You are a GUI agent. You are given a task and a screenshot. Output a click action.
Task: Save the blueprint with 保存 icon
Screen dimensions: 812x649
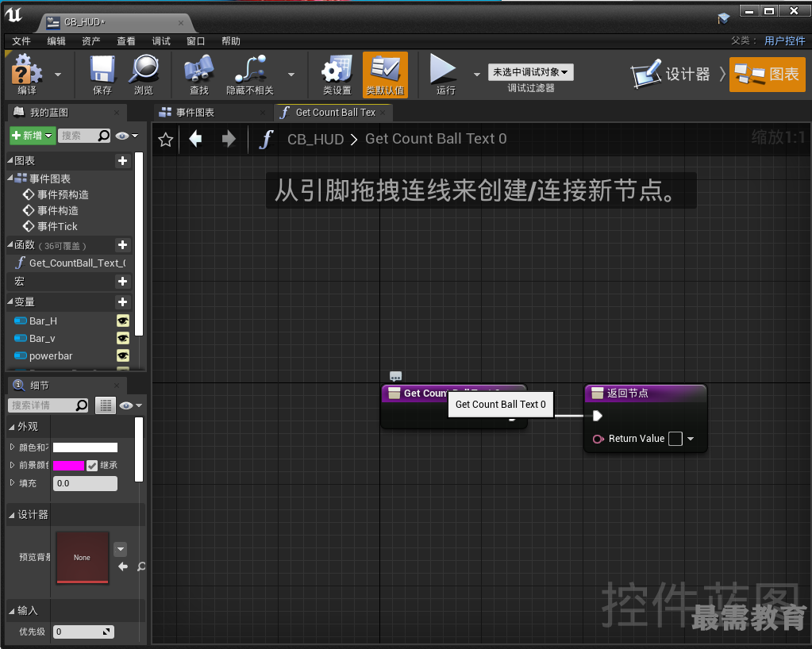click(102, 74)
